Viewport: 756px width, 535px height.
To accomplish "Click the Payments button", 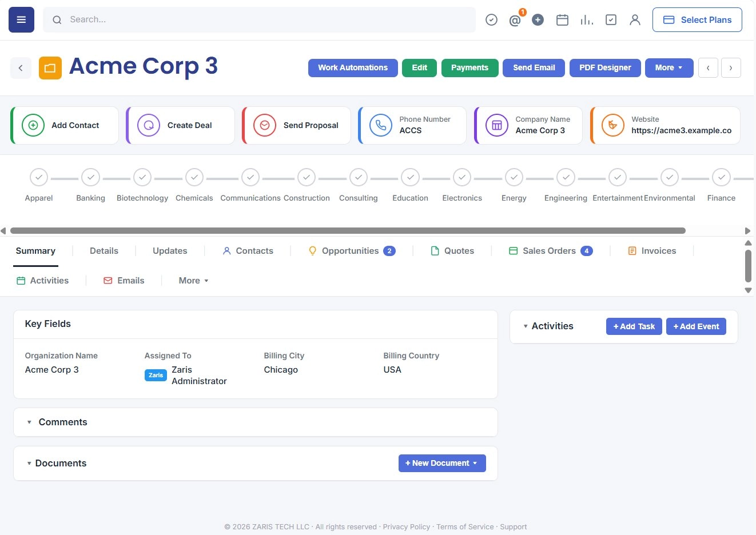I will pyautogui.click(x=470, y=67).
